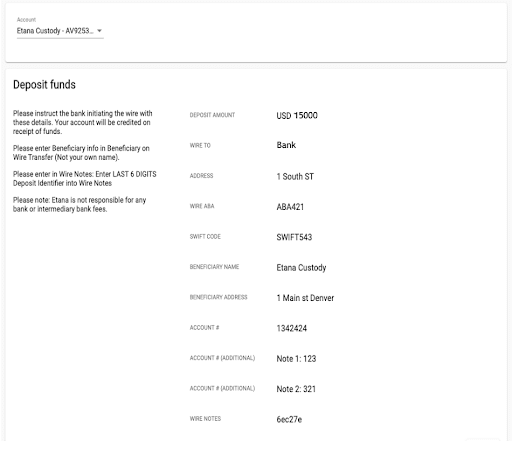Select beneficiary address 1 Main st Denver
Viewport: 512px width, 462px height.
pyautogui.click(x=305, y=298)
